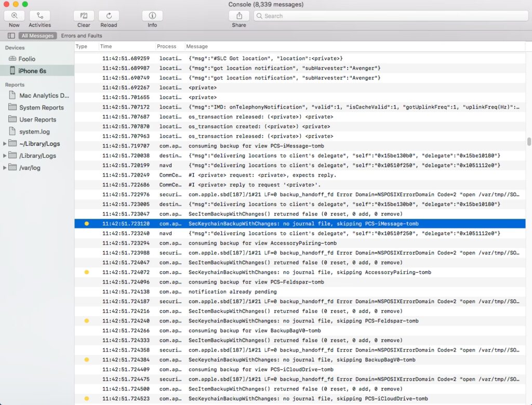Clear the console log messages
Image resolution: width=532 pixels, height=405 pixels.
(84, 16)
